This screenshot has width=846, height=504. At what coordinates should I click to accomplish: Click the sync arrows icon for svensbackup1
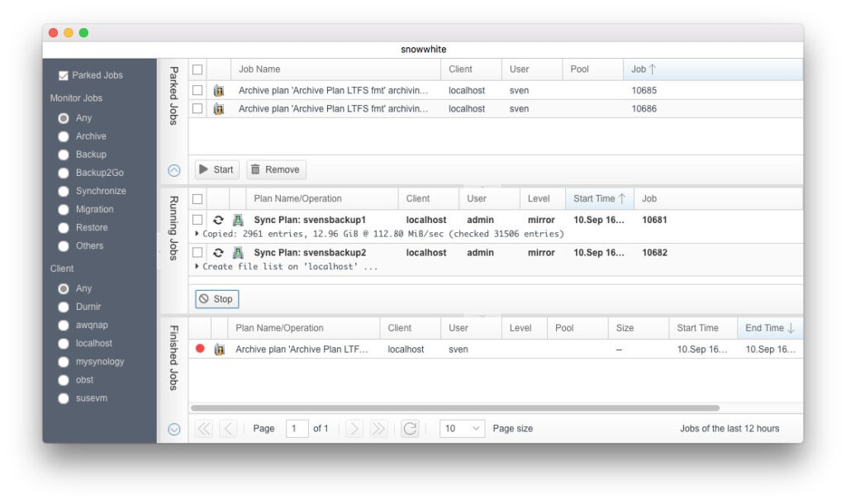click(x=219, y=220)
